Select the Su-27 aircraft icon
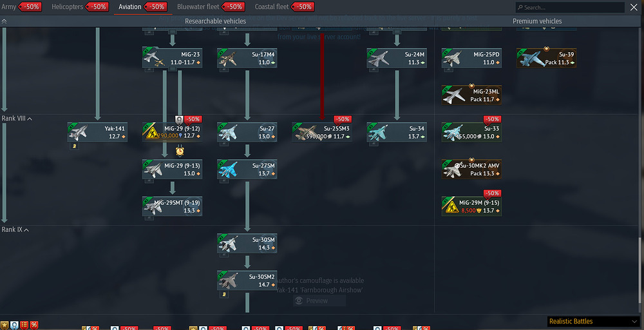644x330 pixels. point(229,132)
